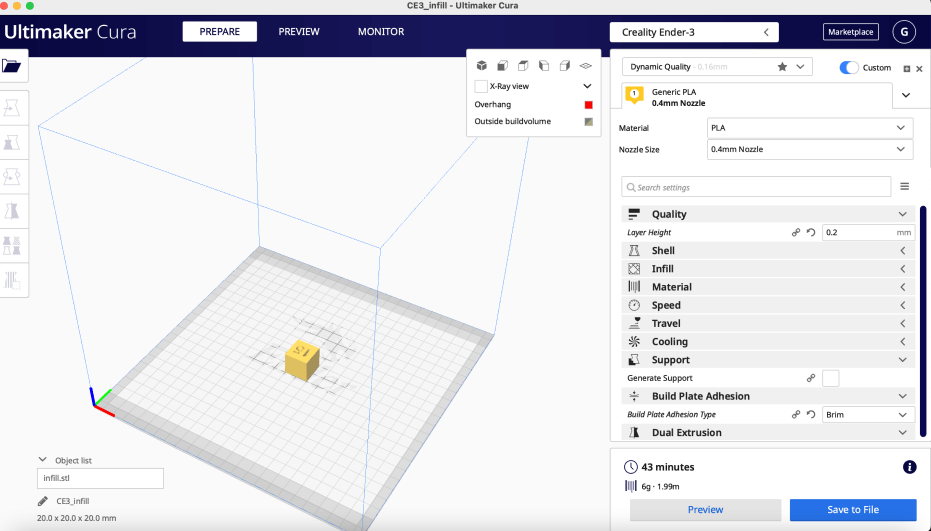Collapse the Quality settings section

click(768, 214)
